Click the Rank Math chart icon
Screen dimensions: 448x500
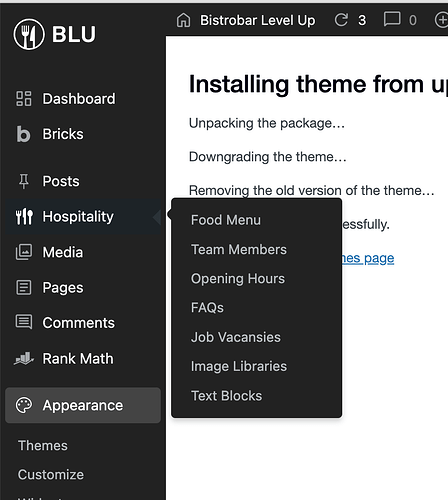24,359
